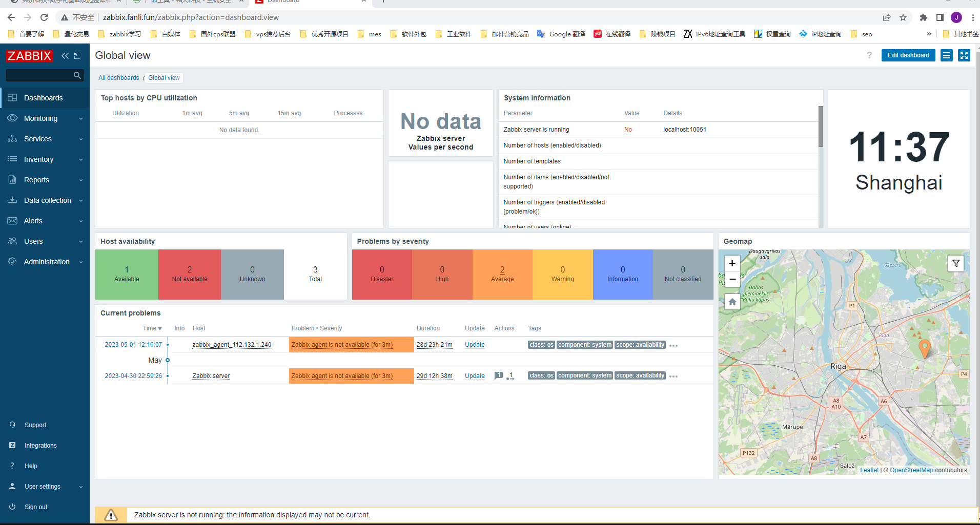Image resolution: width=980 pixels, height=525 pixels.
Task: Collapse the sidebar with double-chevron icon
Action: click(x=65, y=55)
